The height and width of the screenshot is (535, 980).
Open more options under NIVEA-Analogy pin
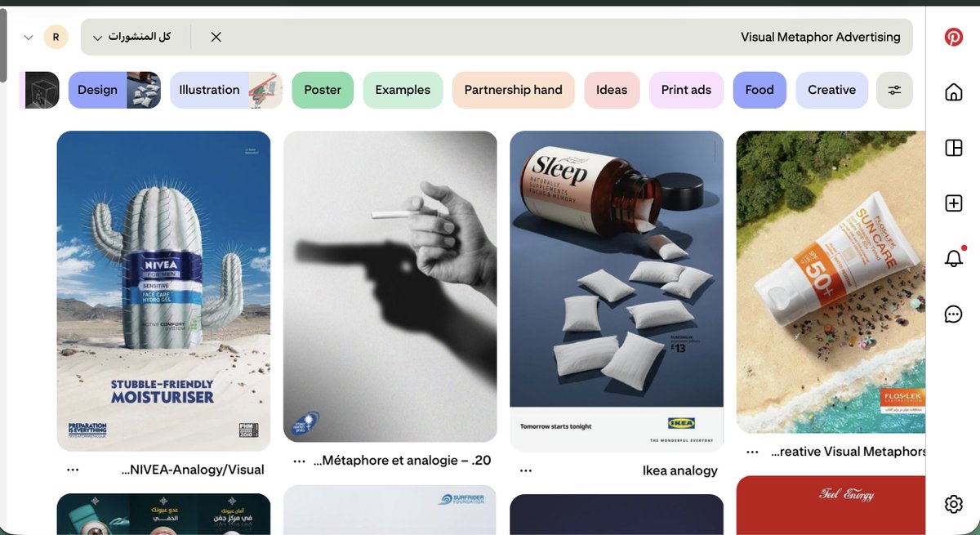73,469
